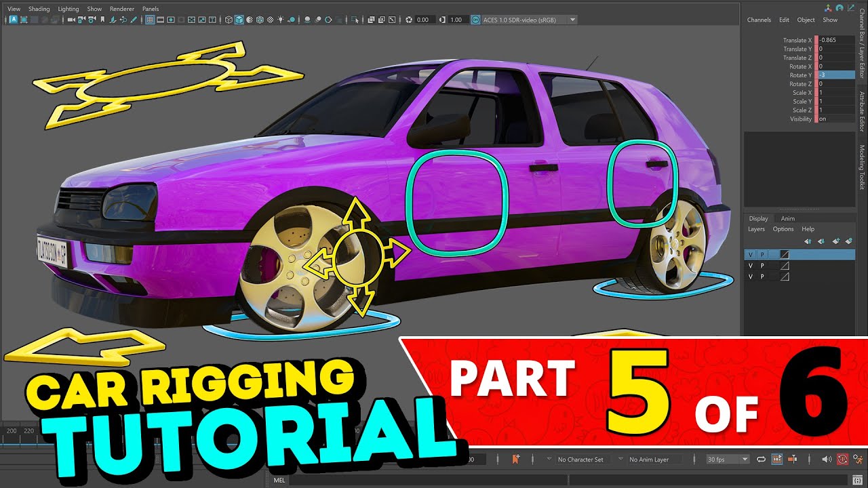Toggle XRay Joints icon
Viewport: 868px width, 488px height.
click(392, 20)
